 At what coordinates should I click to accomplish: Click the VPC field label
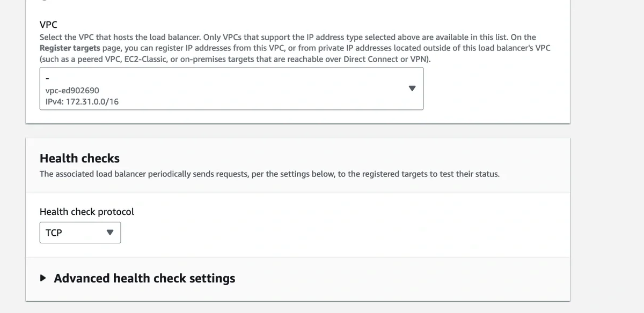point(48,25)
